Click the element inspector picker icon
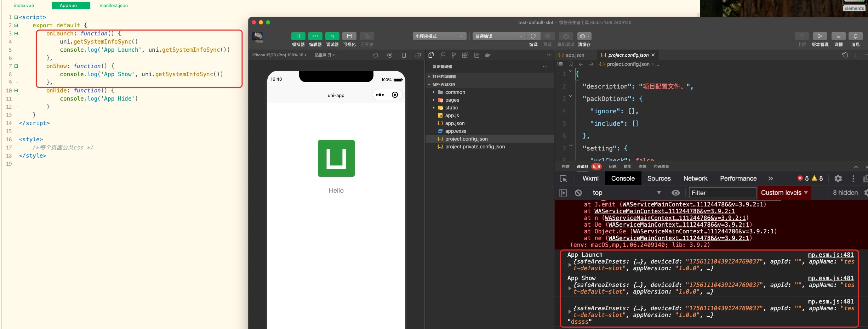 (563, 178)
